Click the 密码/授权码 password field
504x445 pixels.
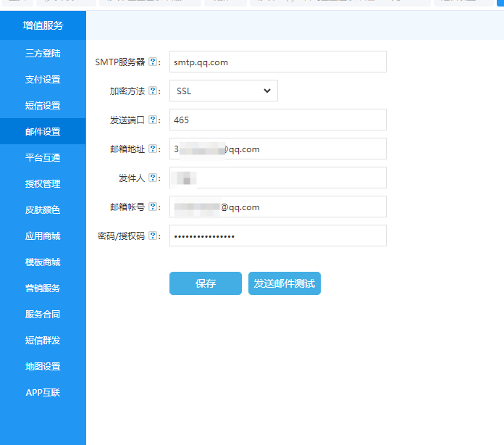click(x=277, y=236)
